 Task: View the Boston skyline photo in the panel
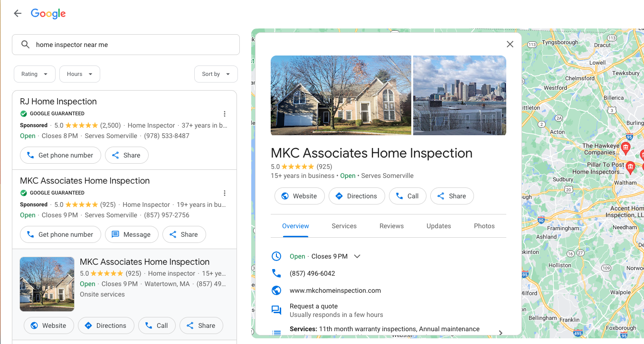click(x=460, y=95)
